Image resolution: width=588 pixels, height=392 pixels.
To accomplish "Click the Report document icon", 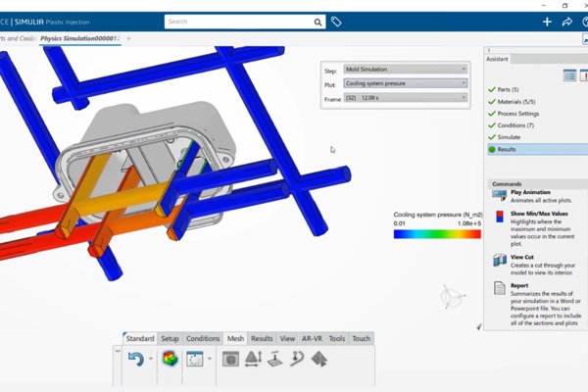I will point(500,291).
